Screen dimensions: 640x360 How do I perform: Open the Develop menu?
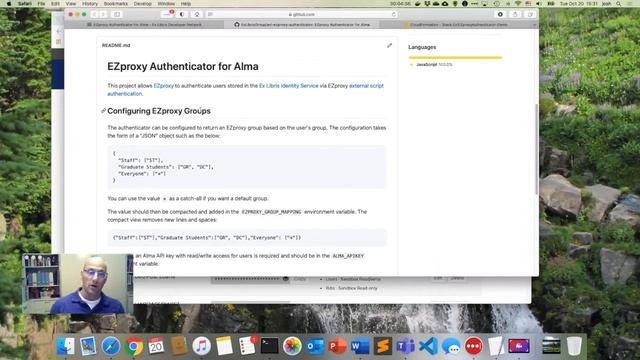coord(142,3)
